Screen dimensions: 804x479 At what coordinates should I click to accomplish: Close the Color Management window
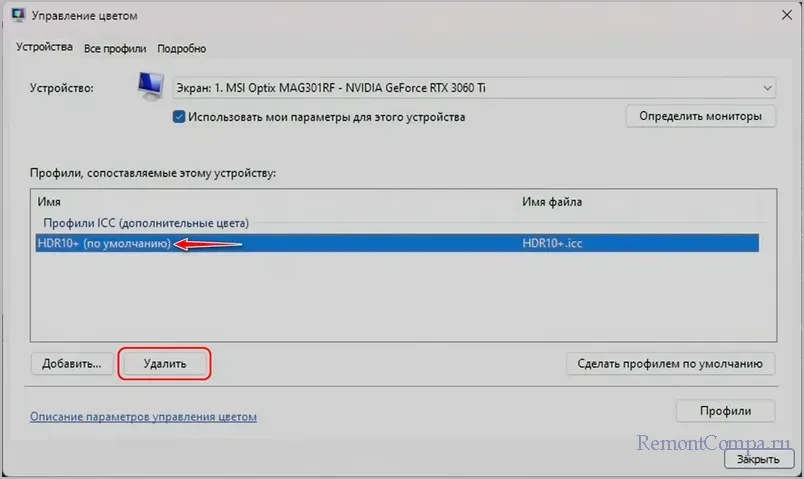click(787, 15)
